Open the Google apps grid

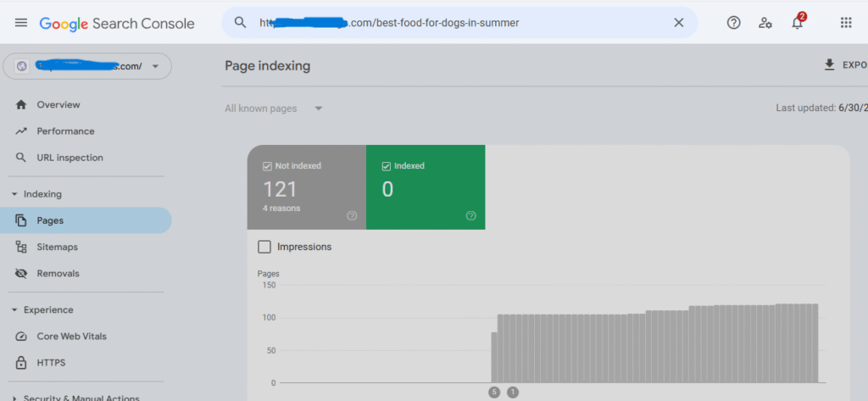coord(845,23)
